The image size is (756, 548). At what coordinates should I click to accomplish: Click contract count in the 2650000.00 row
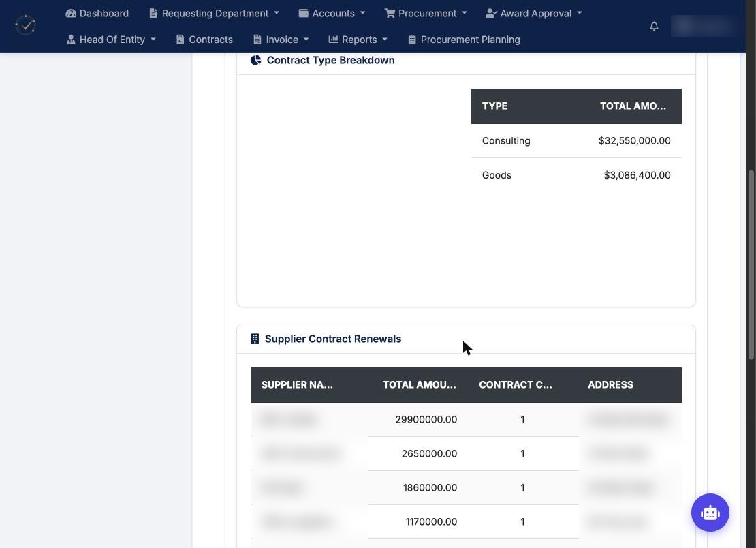[x=522, y=453]
